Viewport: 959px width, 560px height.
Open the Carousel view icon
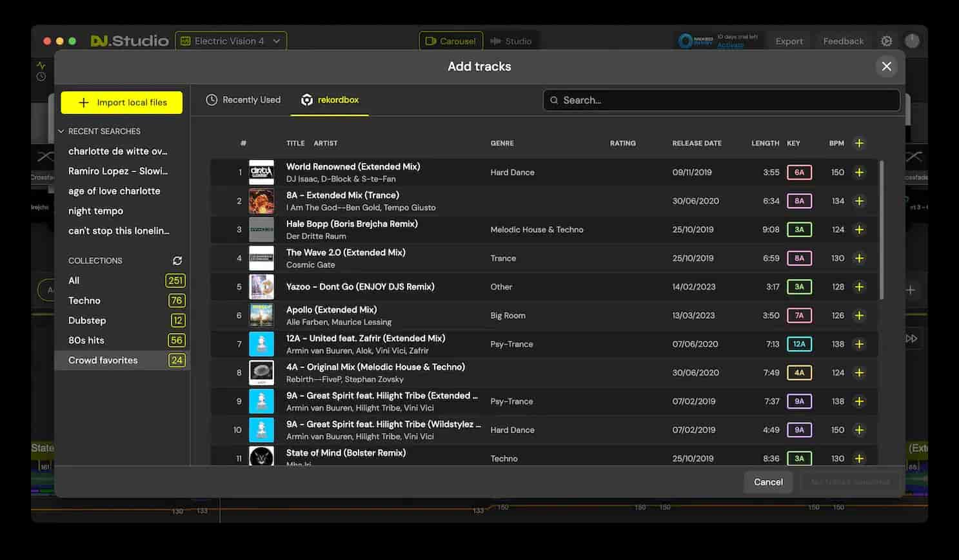pos(430,40)
